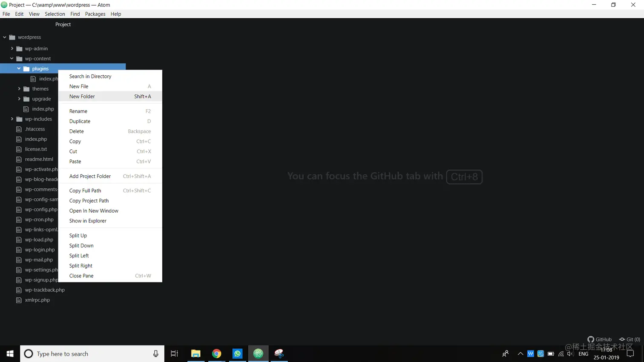
Task: Click the wp-login.php file icon
Action: tap(19, 250)
